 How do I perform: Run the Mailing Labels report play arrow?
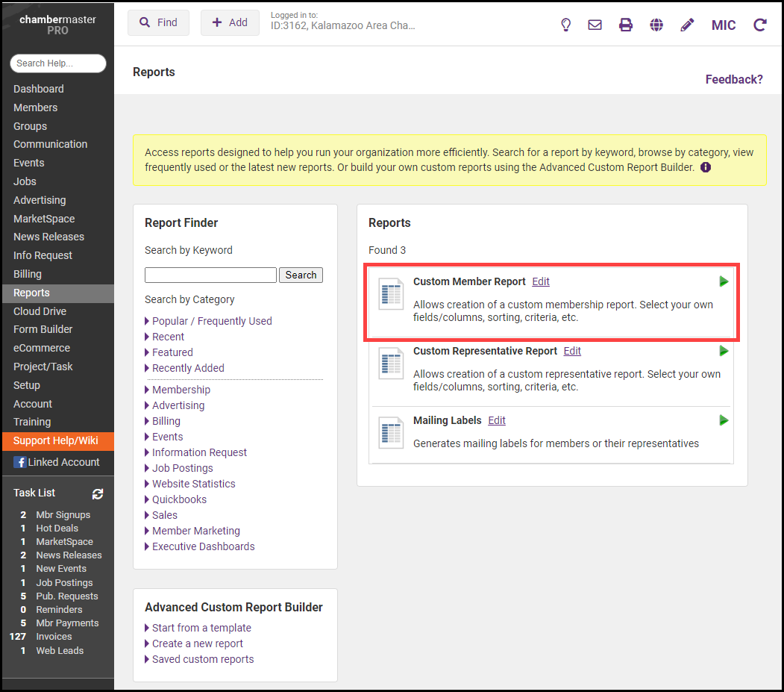[724, 420]
